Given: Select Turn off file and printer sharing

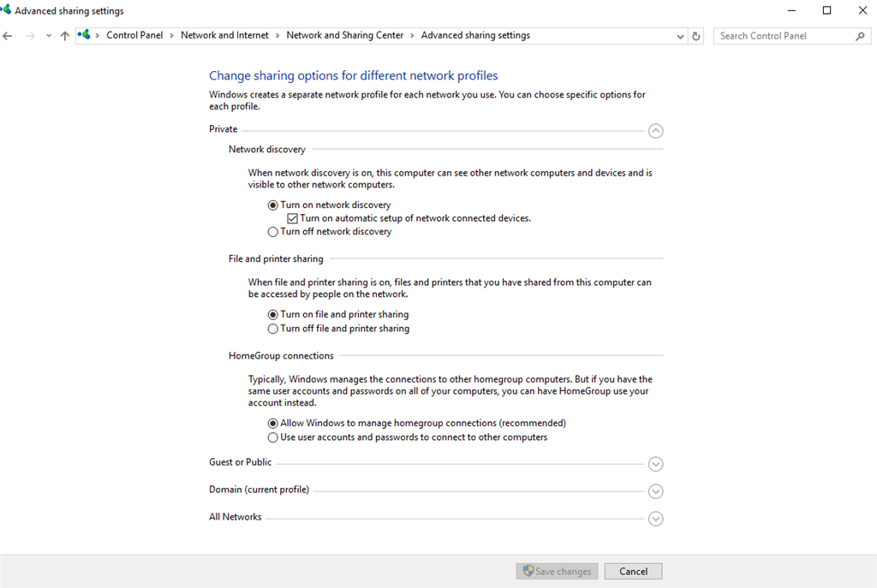Looking at the screenshot, I should point(273,329).
